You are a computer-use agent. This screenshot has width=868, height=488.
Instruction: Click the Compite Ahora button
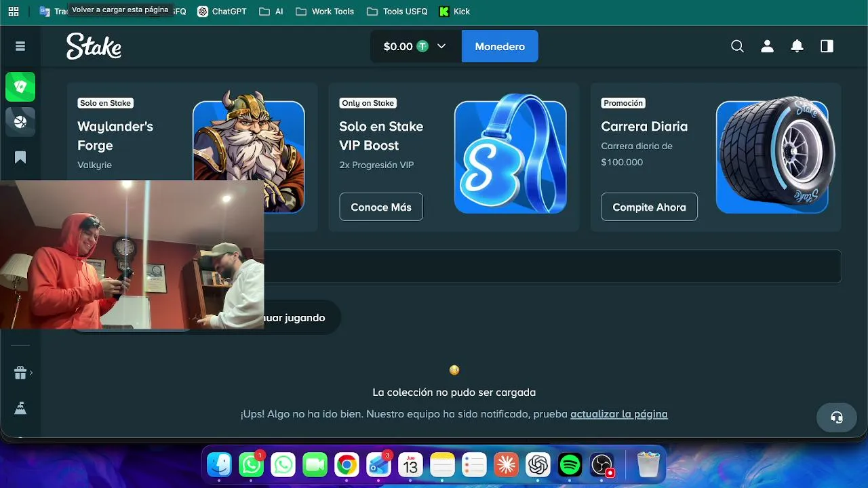[649, 207]
